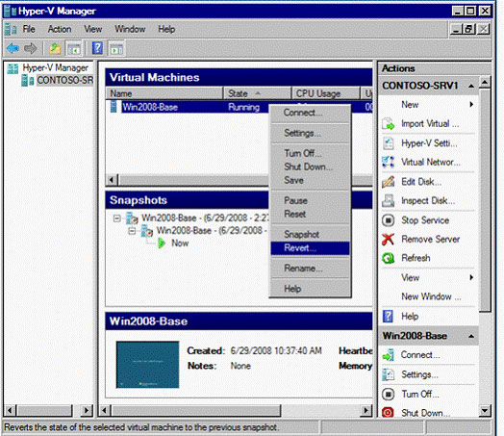Sort by the CPU Usage column header

[326, 93]
